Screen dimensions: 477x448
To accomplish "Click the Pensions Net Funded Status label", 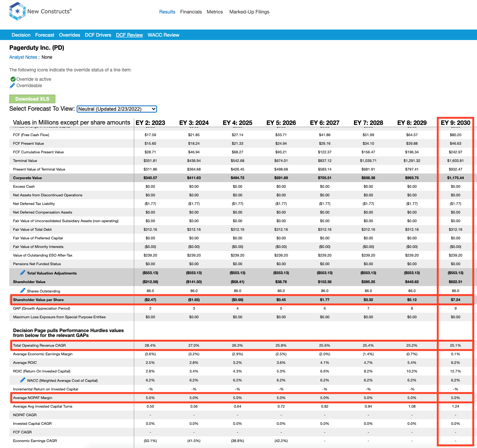I will coord(37,264).
